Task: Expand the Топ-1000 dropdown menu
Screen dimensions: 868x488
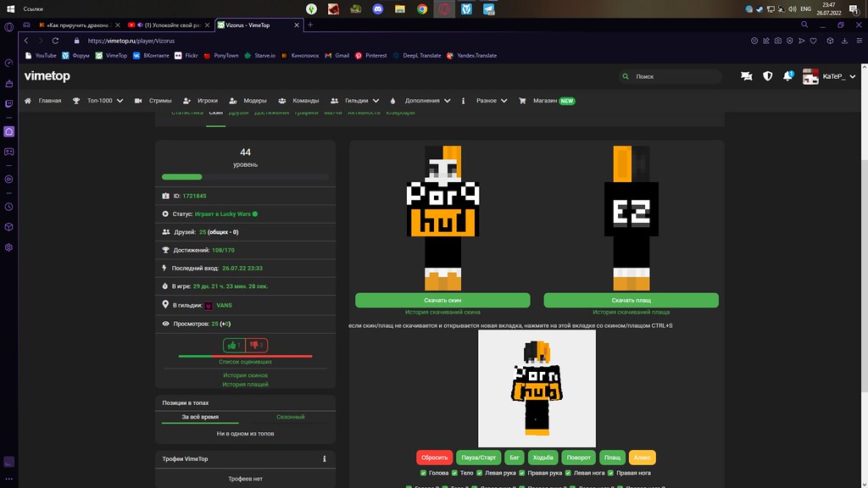Action: pyautogui.click(x=99, y=100)
